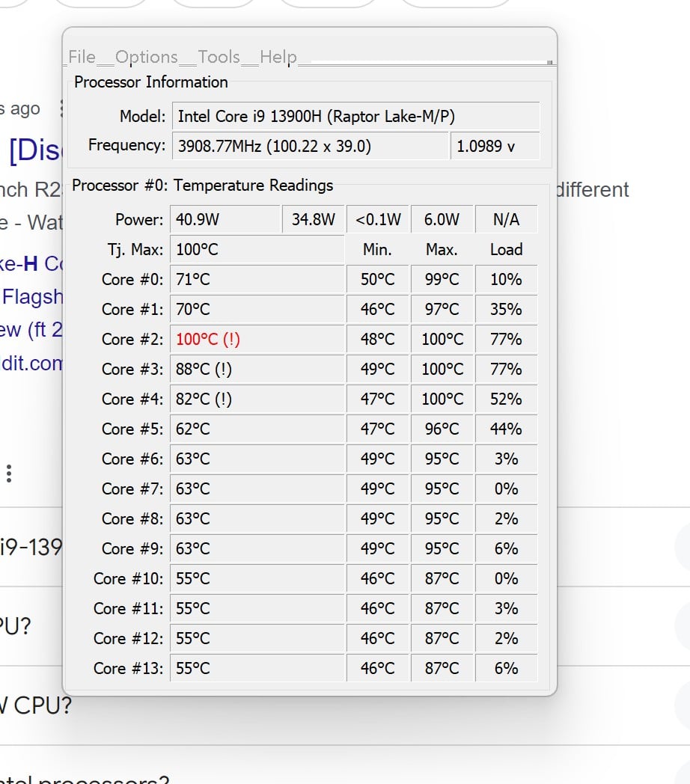Click Core #4 temperature 82°C (!)

click(257, 399)
